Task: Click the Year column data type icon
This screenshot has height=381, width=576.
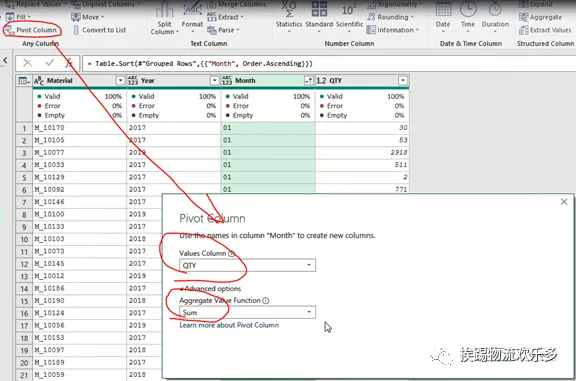Action: 133,80
